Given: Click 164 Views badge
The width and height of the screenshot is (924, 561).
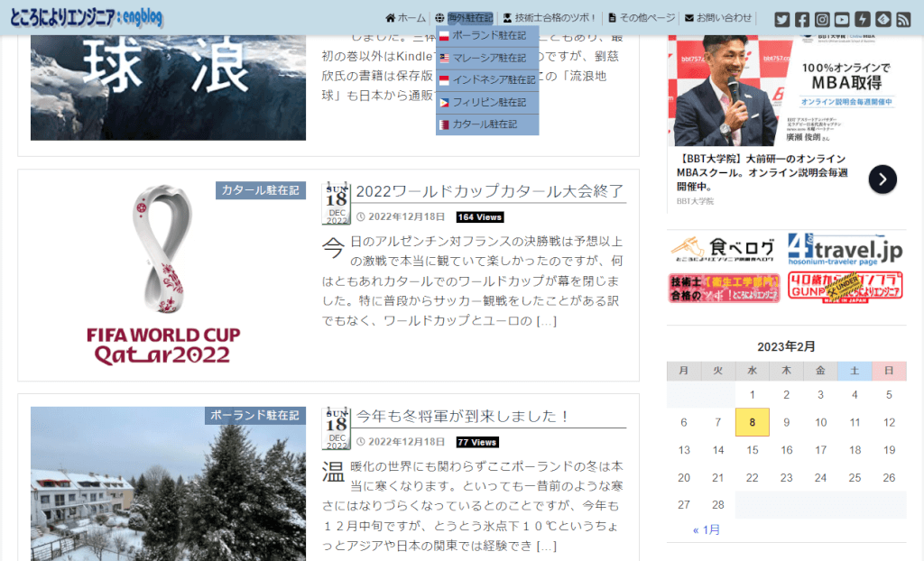Looking at the screenshot, I should click(480, 217).
